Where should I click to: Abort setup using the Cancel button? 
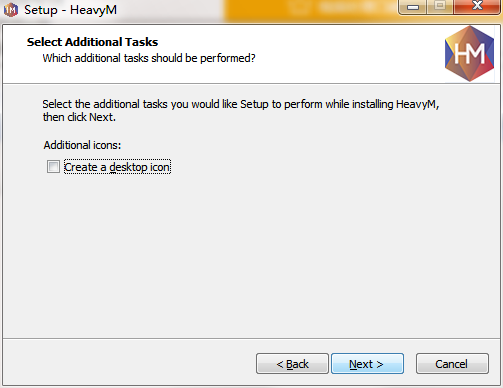coord(452,364)
